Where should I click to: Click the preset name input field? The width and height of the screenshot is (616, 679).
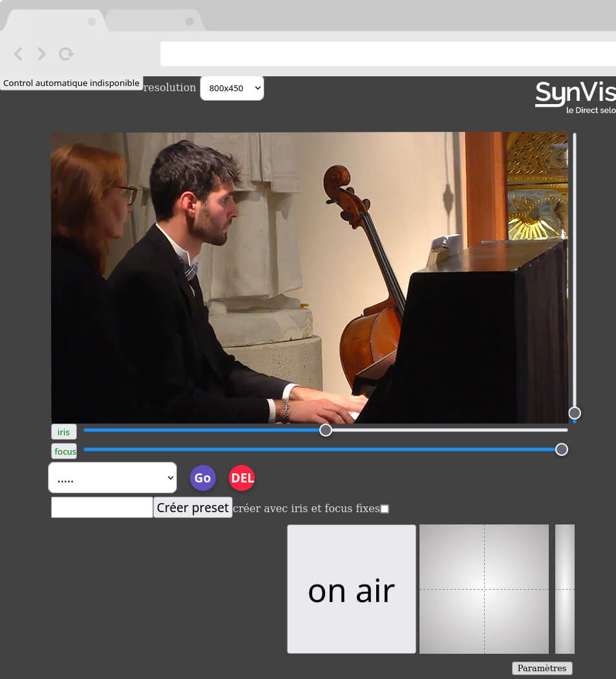(101, 507)
